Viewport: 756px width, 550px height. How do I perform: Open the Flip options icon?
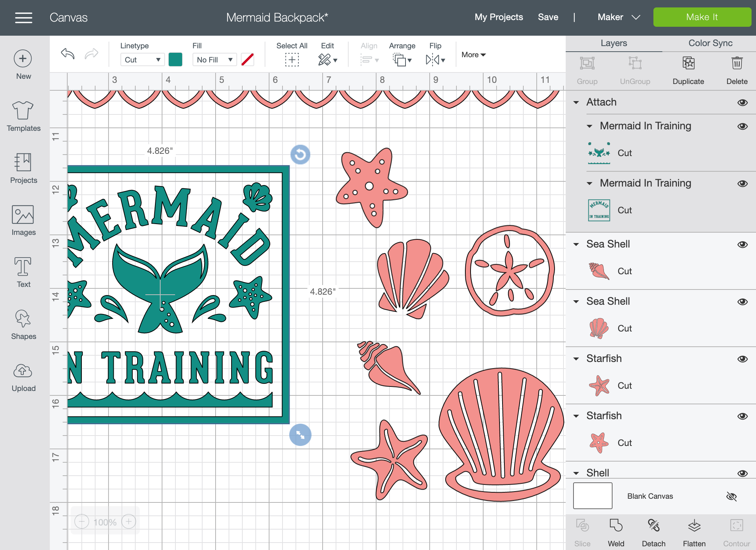click(435, 59)
